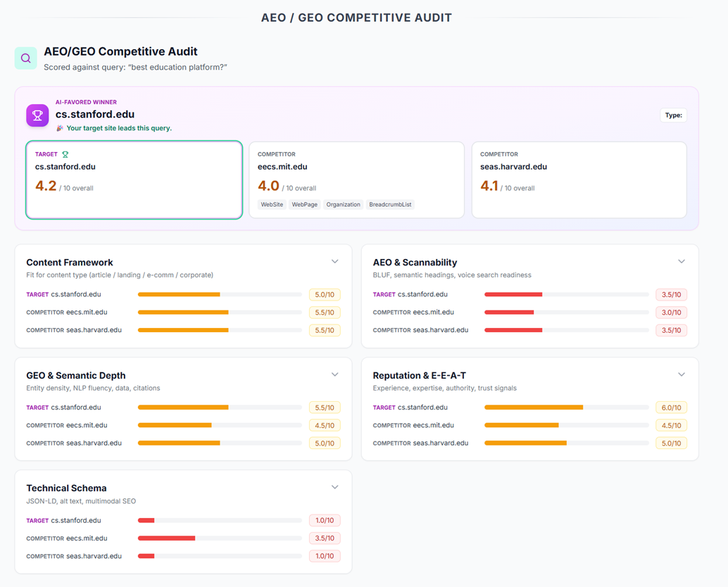Click the WebSite schema tag
Image resolution: width=728 pixels, height=587 pixels.
point(272,205)
